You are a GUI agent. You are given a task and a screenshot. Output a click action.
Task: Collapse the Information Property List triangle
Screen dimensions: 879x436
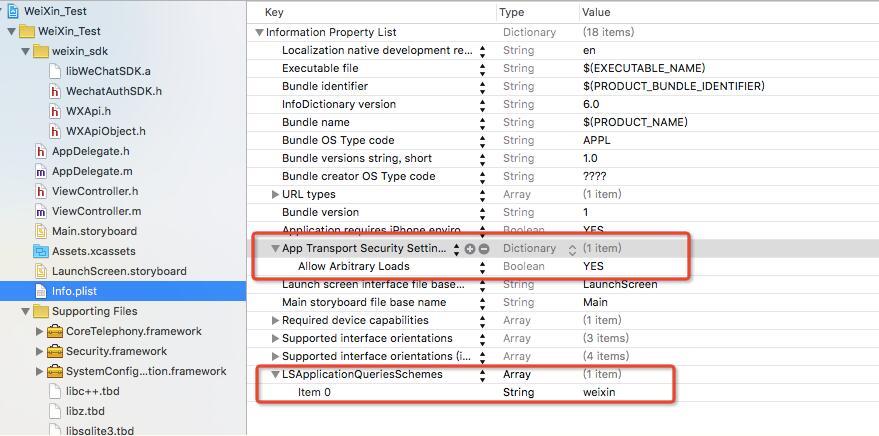(260, 32)
